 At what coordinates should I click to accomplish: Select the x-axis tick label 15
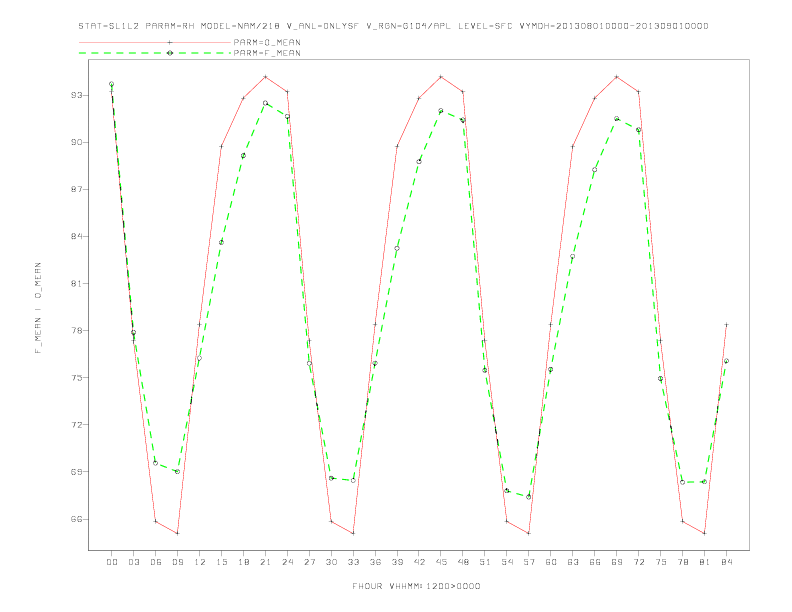[x=221, y=562]
